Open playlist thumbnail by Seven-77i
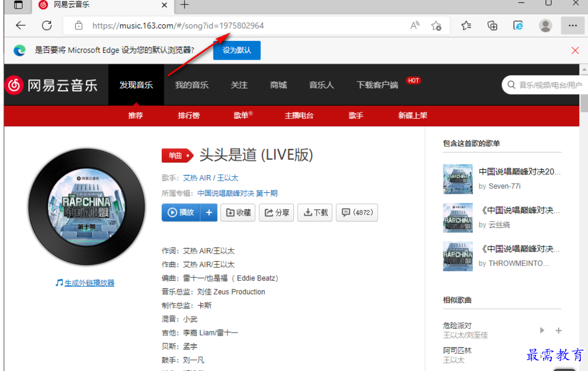588x371 pixels. pyautogui.click(x=458, y=179)
